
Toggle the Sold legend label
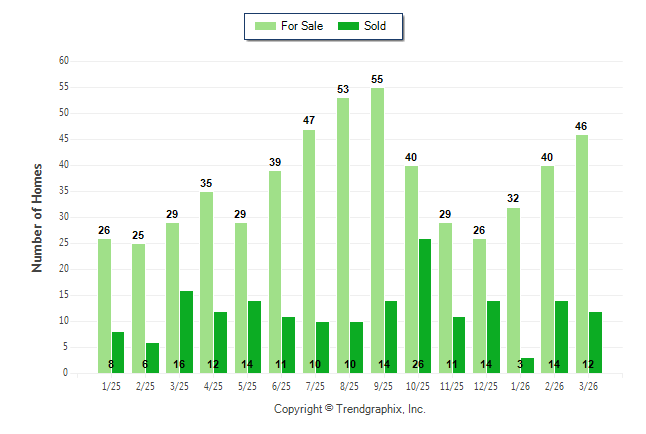pyautogui.click(x=375, y=26)
